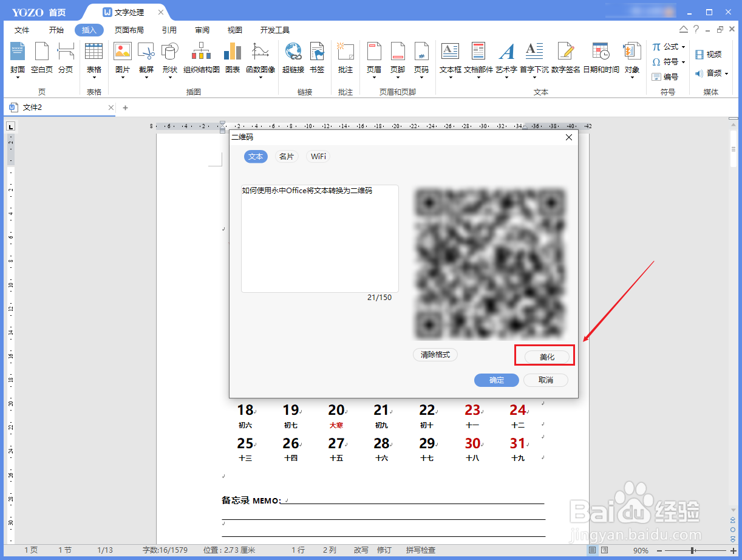
Task: Switch to the 开始 ribbon tab
Action: point(56,30)
